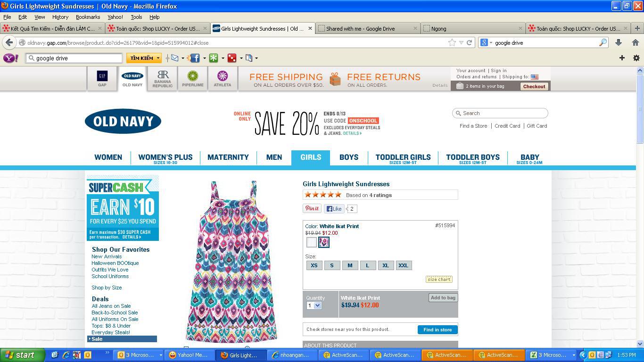This screenshot has width=644, height=362.
Task: Open the Facebook icon in Yahoo toolbar
Action: tap(194, 58)
